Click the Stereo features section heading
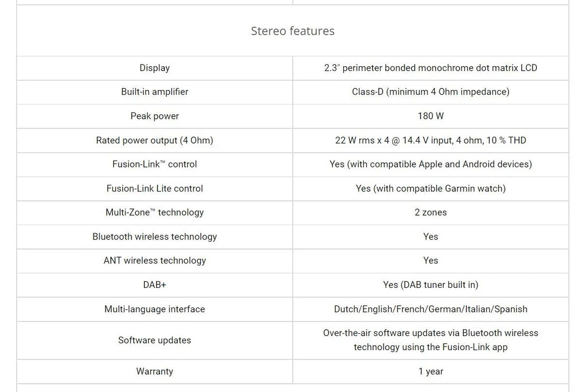The image size is (585, 392). click(x=292, y=31)
